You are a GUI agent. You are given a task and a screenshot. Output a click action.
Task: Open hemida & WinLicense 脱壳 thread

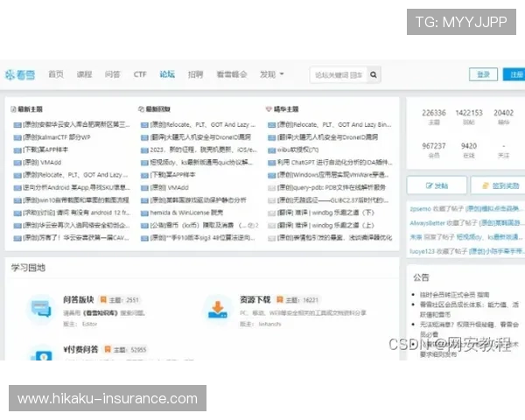coord(186,213)
